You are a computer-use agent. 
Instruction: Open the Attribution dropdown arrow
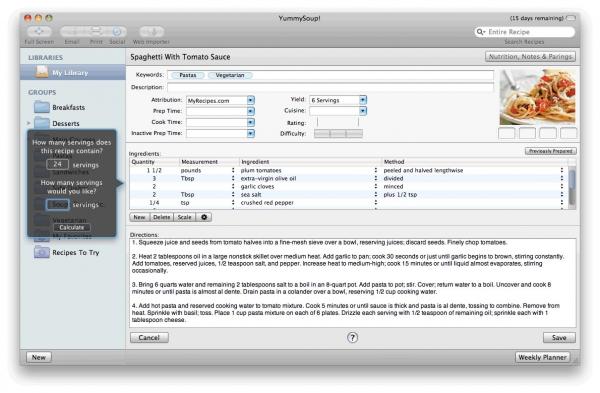click(251, 100)
